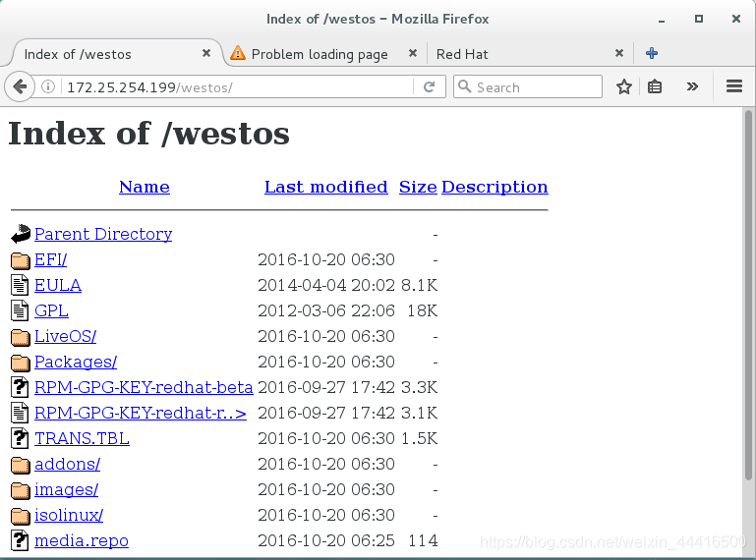This screenshot has width=756, height=560.
Task: Open the GPL file
Action: click(51, 310)
